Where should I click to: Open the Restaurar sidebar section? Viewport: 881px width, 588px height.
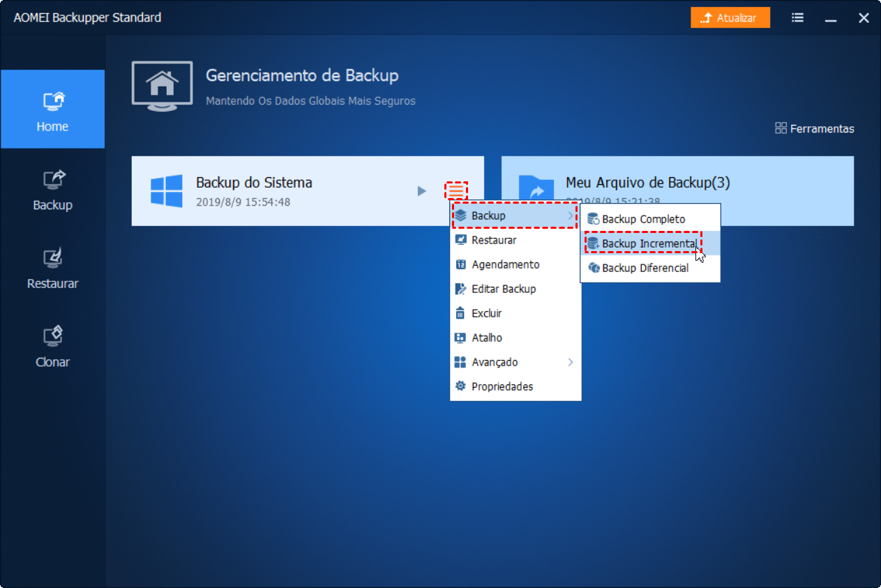click(52, 269)
